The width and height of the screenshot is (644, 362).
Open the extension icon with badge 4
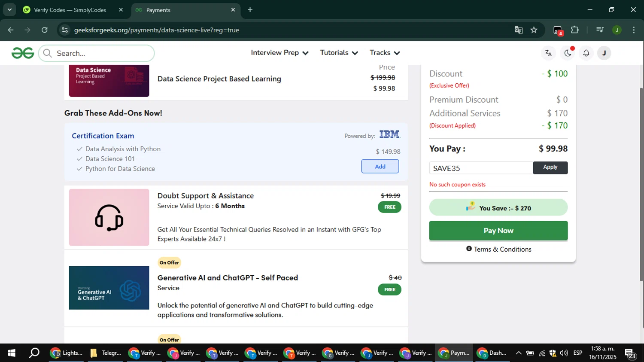(x=558, y=30)
